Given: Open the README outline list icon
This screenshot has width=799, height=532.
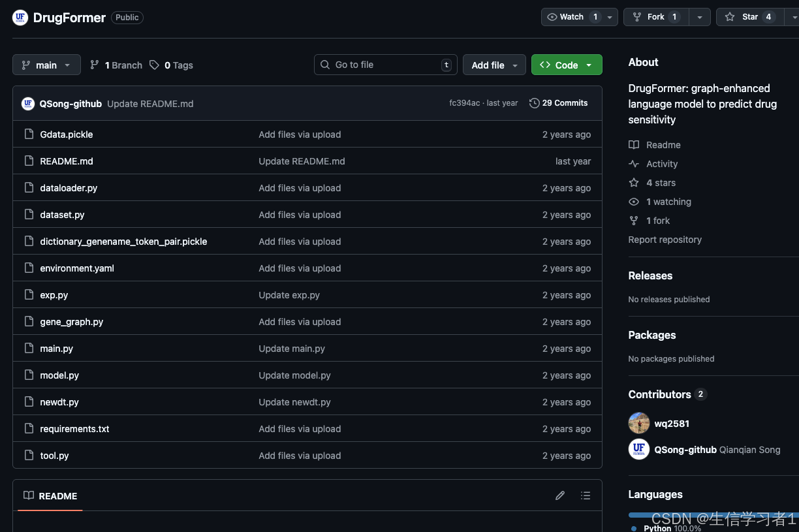Looking at the screenshot, I should tap(586, 495).
